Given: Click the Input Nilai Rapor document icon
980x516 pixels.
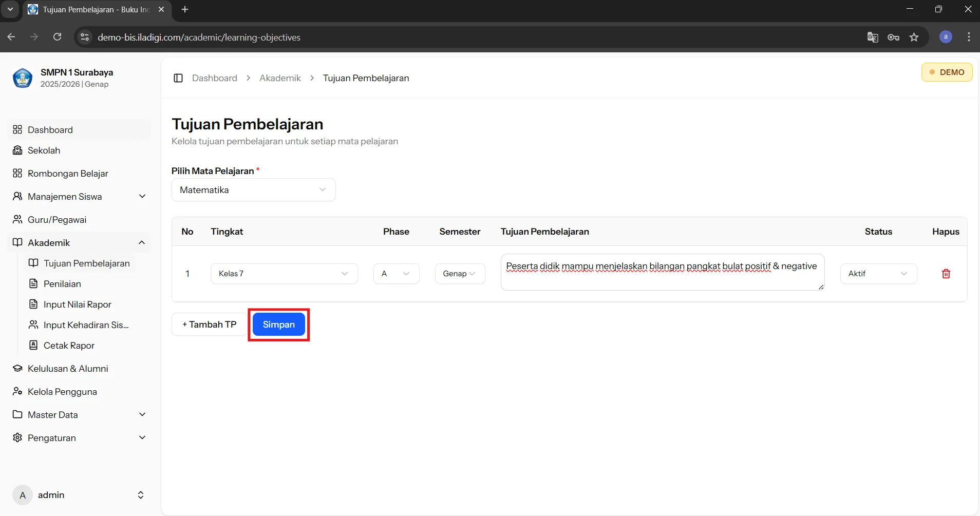Looking at the screenshot, I should click(x=33, y=304).
